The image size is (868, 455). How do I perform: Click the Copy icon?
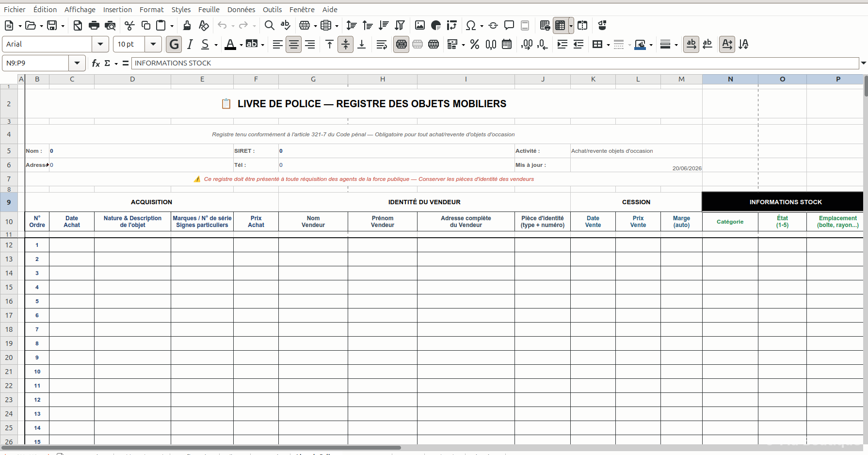tap(145, 25)
